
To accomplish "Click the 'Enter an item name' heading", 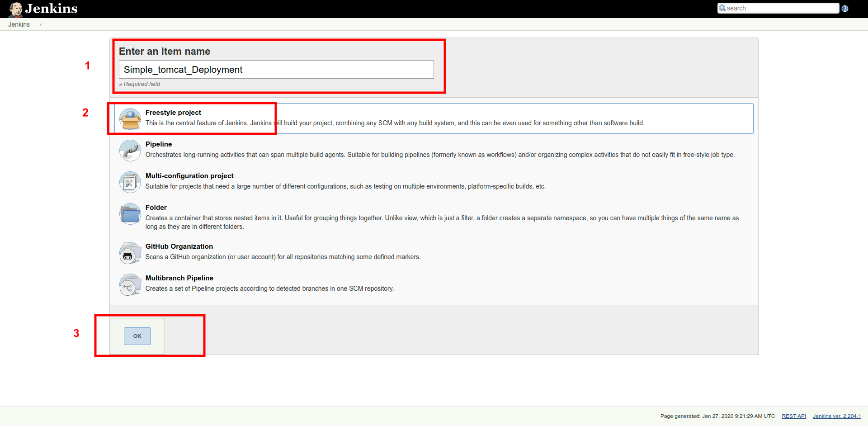I will [165, 52].
